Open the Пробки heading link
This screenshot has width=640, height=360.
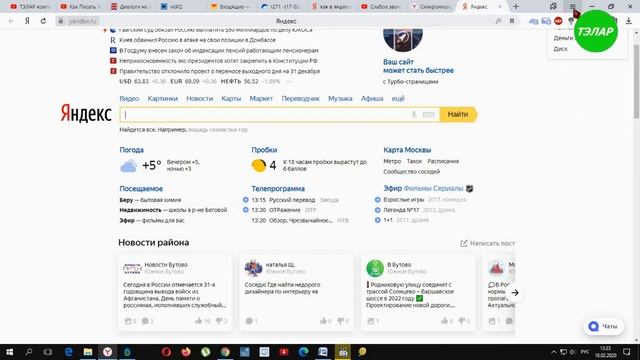point(264,150)
